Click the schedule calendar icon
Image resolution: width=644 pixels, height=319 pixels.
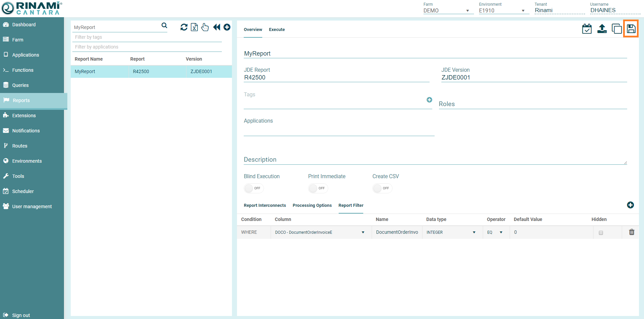click(x=587, y=29)
